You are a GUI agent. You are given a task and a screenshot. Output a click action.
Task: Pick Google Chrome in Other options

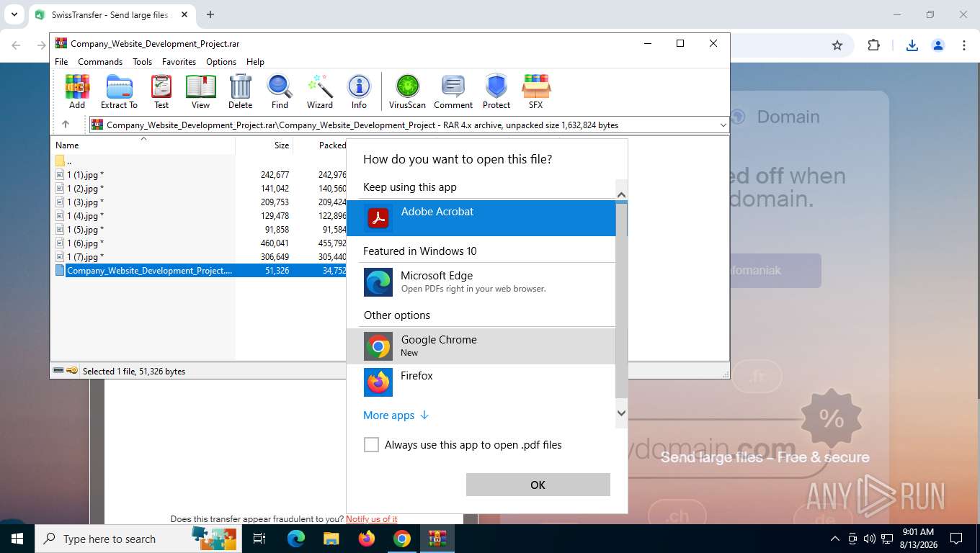tap(481, 346)
